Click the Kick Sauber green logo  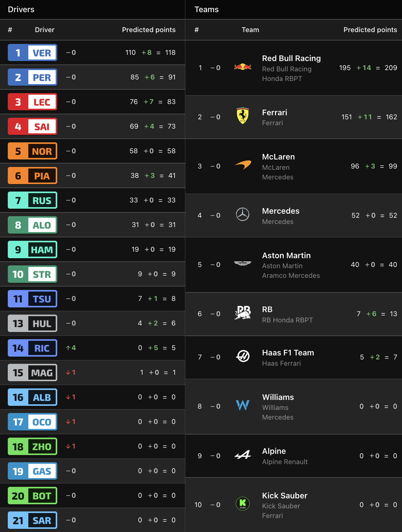click(x=243, y=504)
